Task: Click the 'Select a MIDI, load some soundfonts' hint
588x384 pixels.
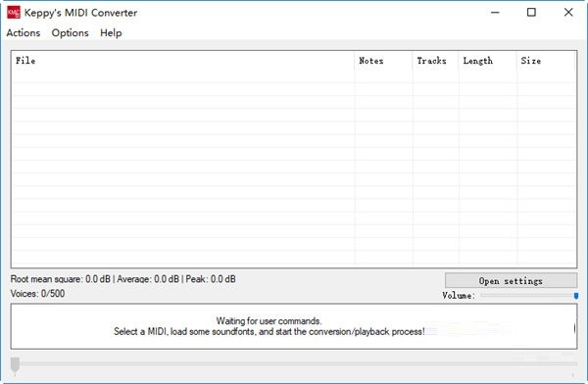Action: (269, 331)
